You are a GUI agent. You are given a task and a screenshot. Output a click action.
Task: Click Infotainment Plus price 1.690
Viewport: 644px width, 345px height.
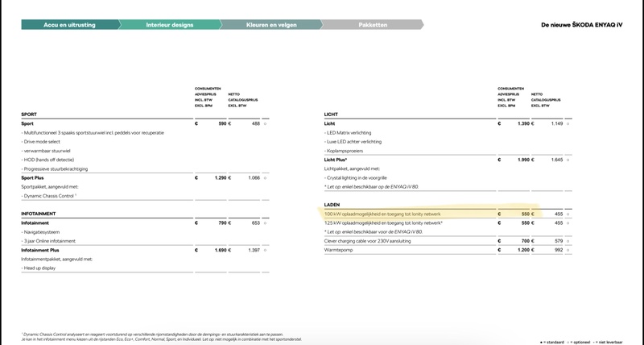pyautogui.click(x=221, y=250)
